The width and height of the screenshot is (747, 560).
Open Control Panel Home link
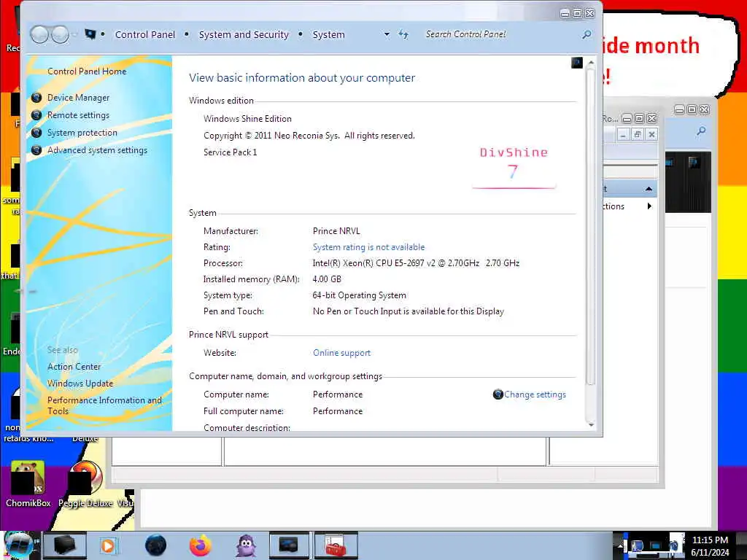click(87, 71)
